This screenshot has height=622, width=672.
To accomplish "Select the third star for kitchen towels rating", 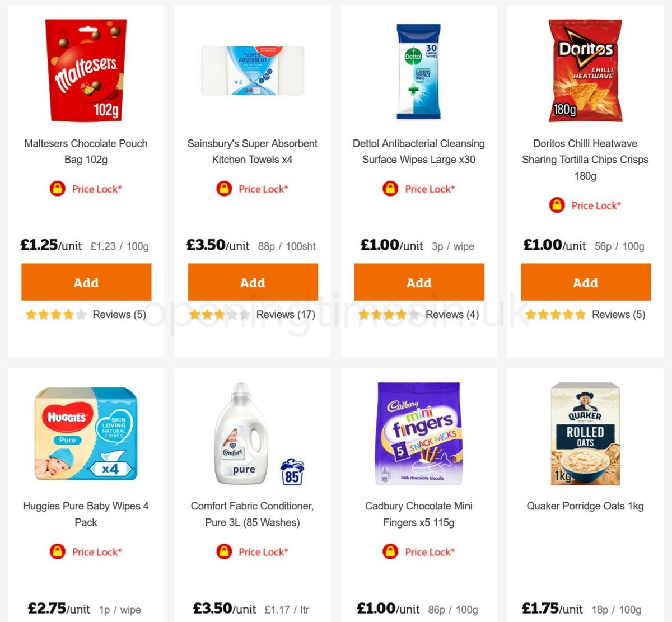I will tap(221, 314).
